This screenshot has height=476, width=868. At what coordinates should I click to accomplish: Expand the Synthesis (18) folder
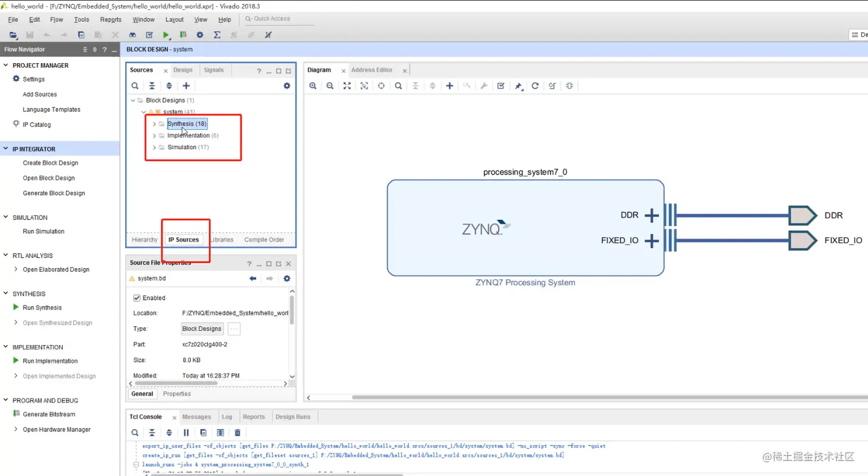154,124
